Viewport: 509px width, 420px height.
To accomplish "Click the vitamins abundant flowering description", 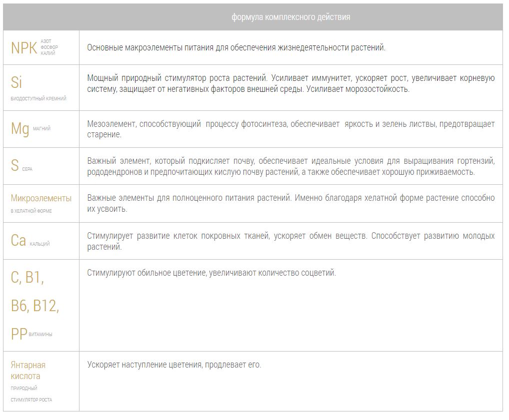I will pos(211,273).
